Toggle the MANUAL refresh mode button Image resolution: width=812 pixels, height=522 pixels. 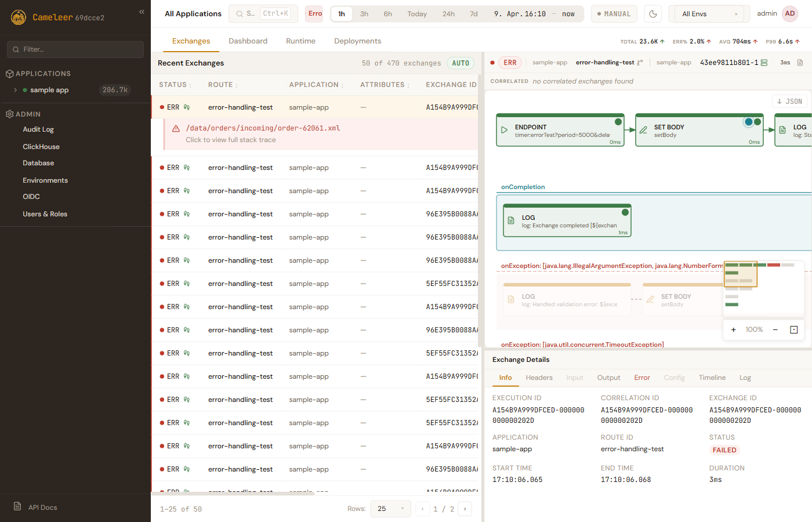tap(614, 14)
